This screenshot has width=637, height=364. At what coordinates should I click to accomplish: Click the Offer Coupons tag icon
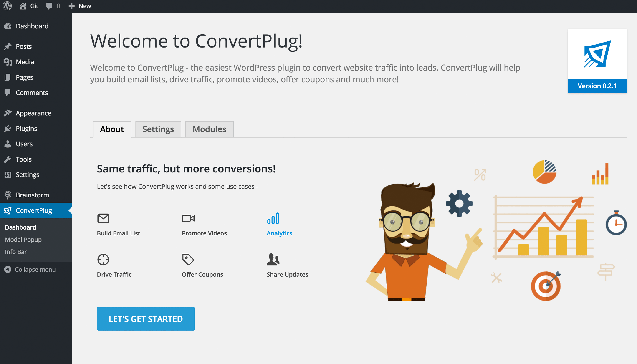coord(188,260)
